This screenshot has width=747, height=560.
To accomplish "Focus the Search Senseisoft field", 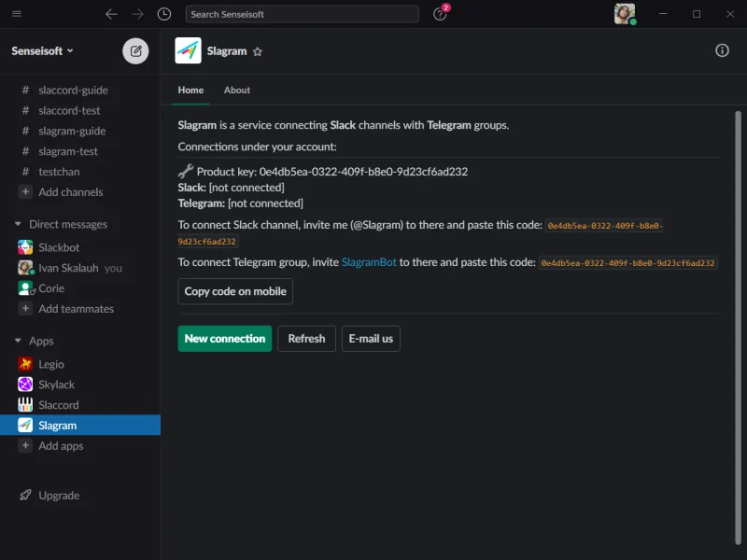I will (x=302, y=14).
